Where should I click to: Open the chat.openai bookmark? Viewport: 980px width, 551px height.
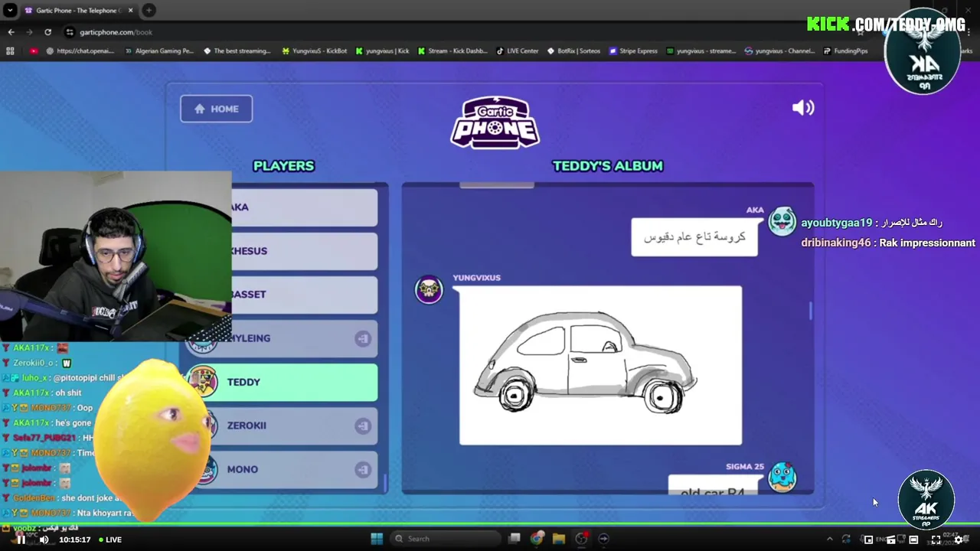(80, 51)
